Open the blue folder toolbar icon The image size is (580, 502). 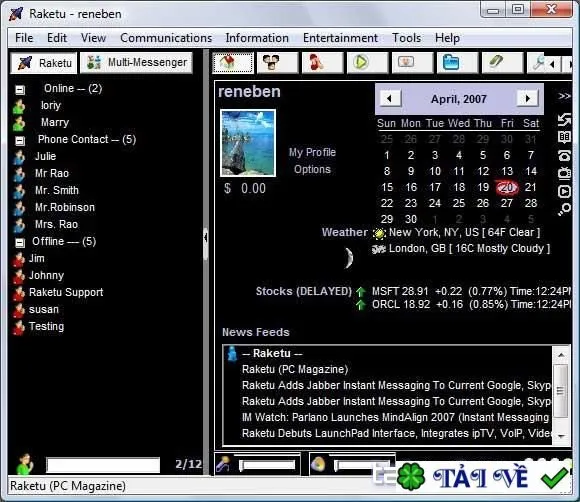click(458, 63)
